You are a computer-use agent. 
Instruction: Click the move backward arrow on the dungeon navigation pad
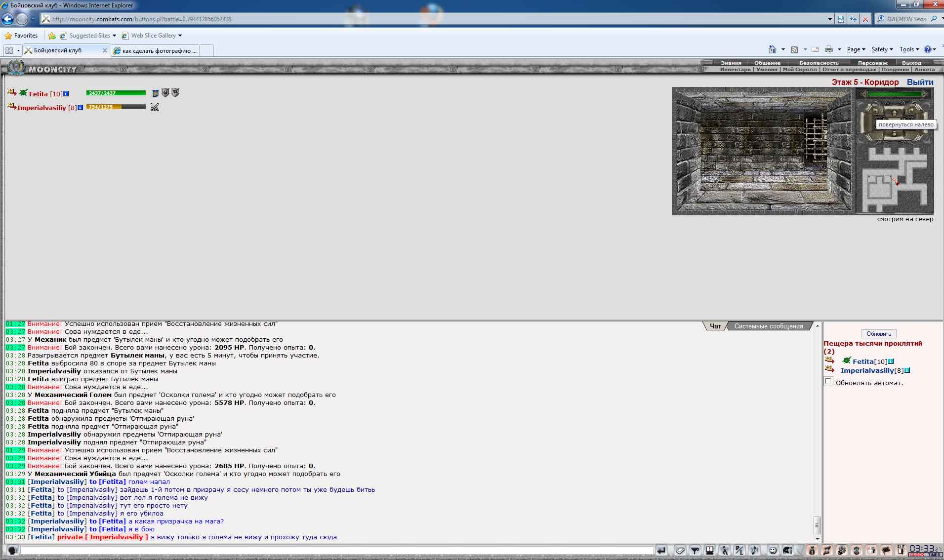[x=894, y=133]
